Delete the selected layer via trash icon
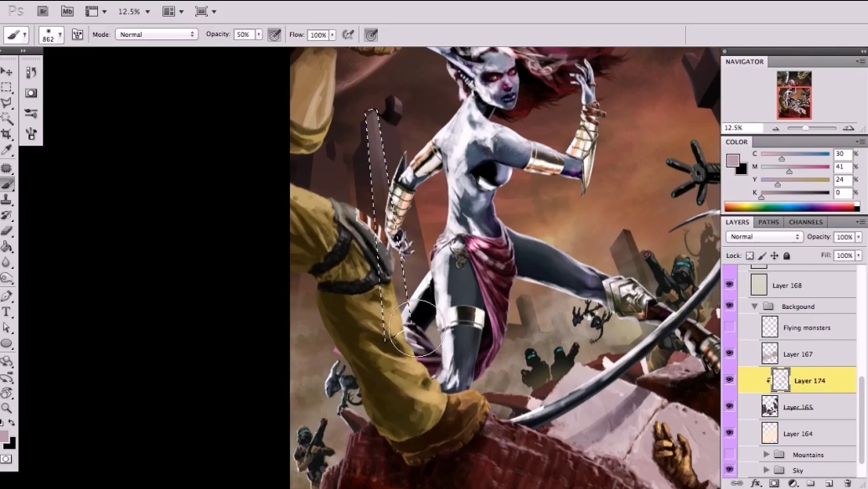 [848, 483]
